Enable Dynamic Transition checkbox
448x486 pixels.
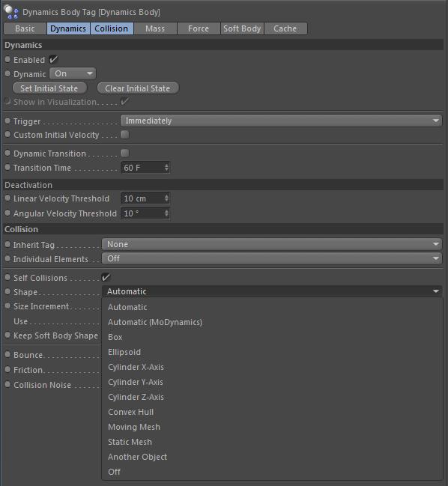coord(124,153)
